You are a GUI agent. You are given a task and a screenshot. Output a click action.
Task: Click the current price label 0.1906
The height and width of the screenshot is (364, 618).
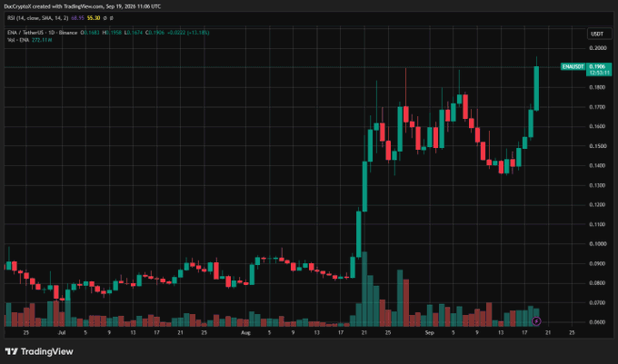coord(598,67)
